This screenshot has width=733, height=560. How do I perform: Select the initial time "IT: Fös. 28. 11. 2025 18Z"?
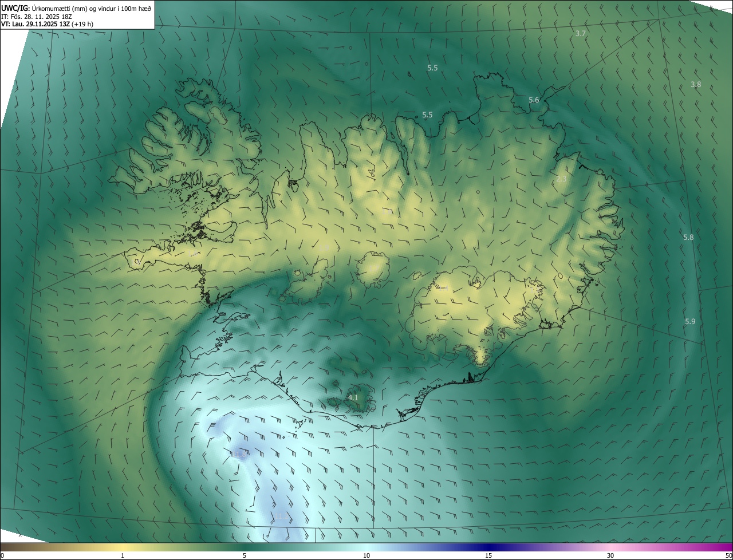pyautogui.click(x=36, y=16)
